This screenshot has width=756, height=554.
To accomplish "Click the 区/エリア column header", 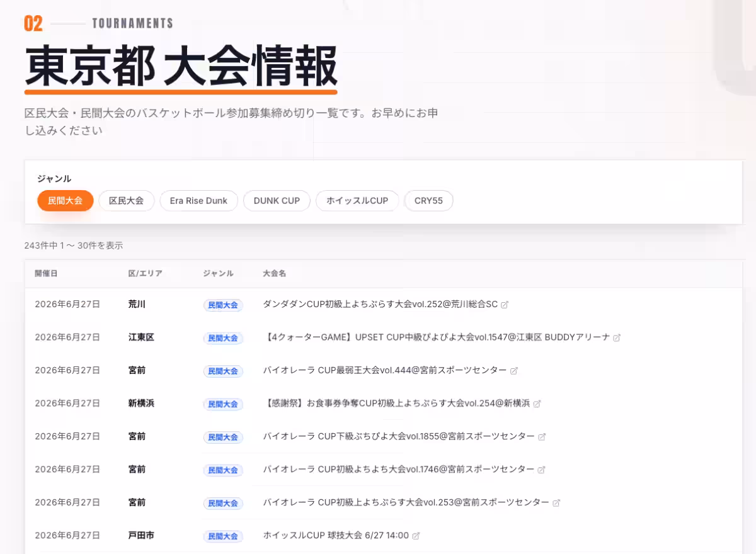I will (146, 273).
